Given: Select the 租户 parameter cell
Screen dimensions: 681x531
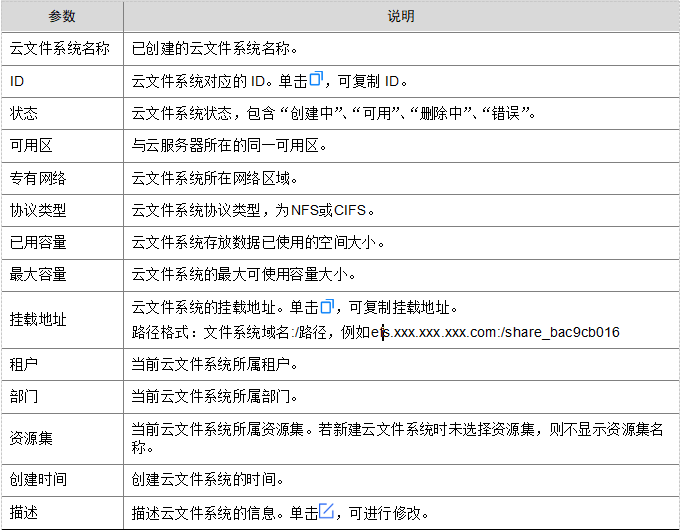Looking at the screenshot, I should (63, 365).
